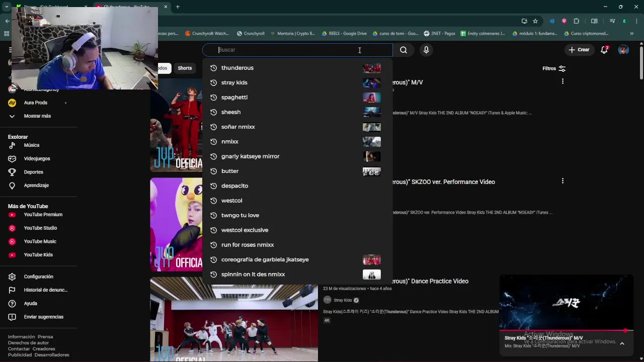This screenshot has height=362, width=644.
Task: Select 'spinnin on it des nmixx' suggestion
Action: (297, 274)
